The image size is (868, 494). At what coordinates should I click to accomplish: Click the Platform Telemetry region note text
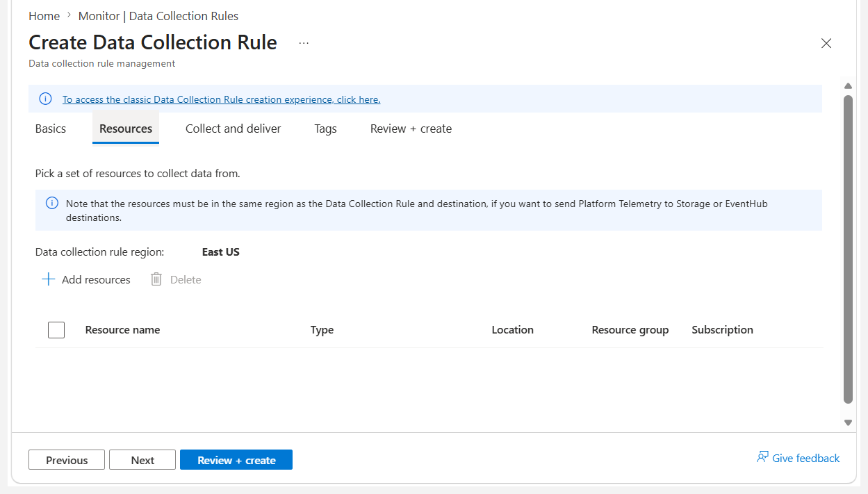point(417,211)
